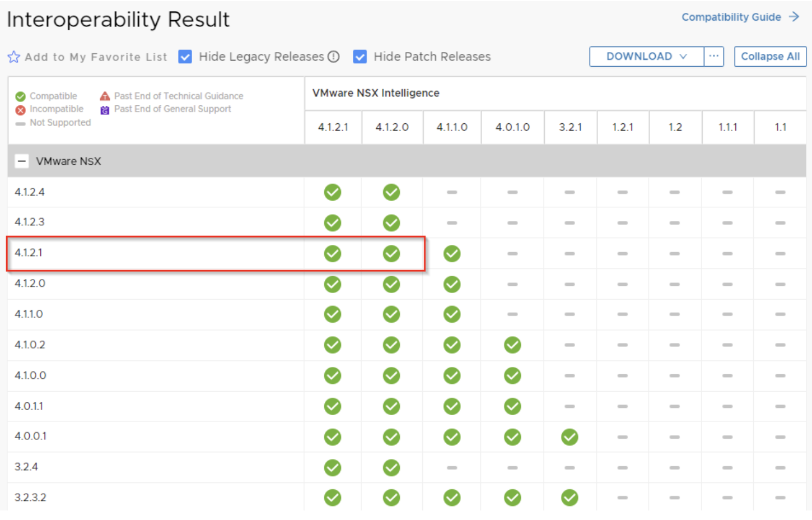Click the Interoperability Result heading

click(x=118, y=20)
